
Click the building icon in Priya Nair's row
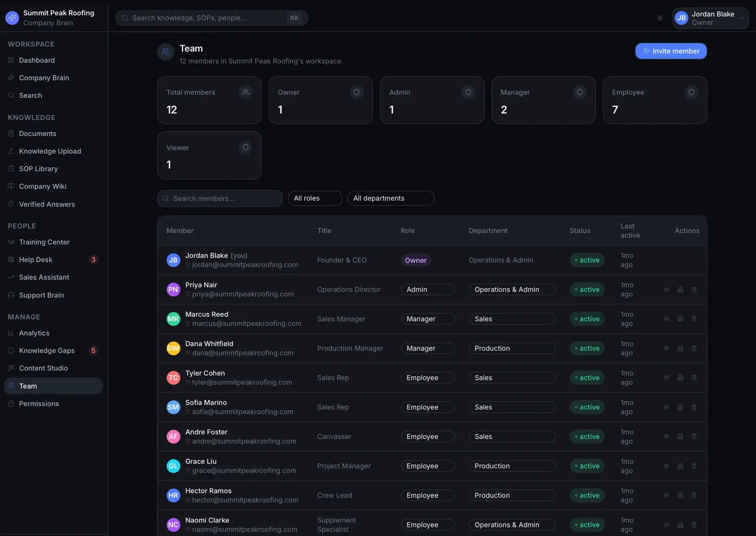680,290
